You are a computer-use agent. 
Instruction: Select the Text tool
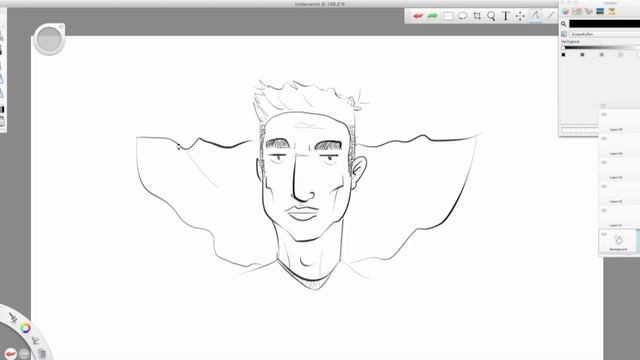point(505,16)
